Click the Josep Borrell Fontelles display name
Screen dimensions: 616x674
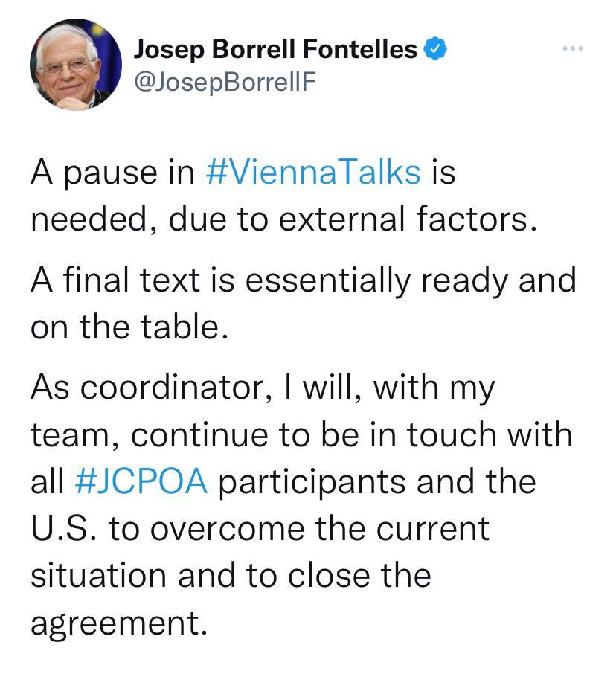pos(275,50)
